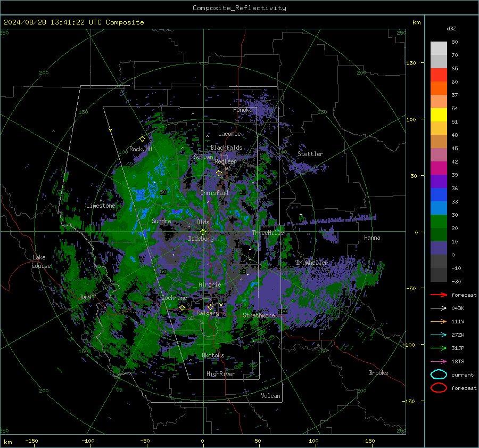Click the Innisfail label
The width and height of the screenshot is (479, 448).
[x=215, y=193]
